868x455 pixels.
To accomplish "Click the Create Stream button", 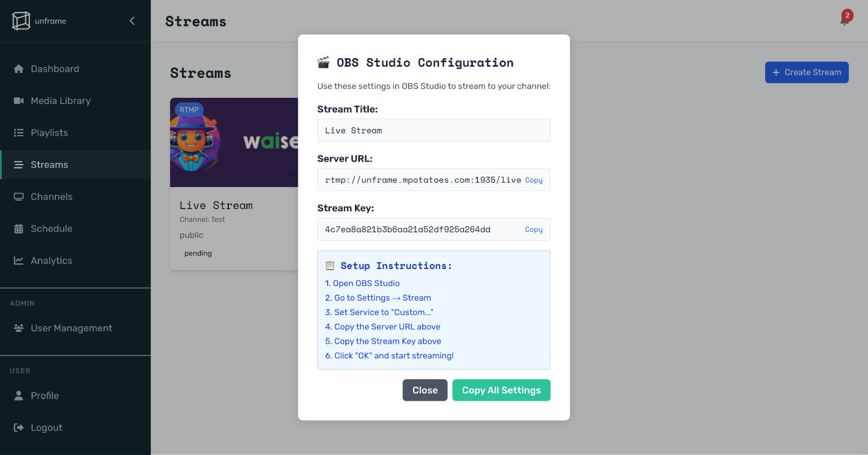I will 806,72.
